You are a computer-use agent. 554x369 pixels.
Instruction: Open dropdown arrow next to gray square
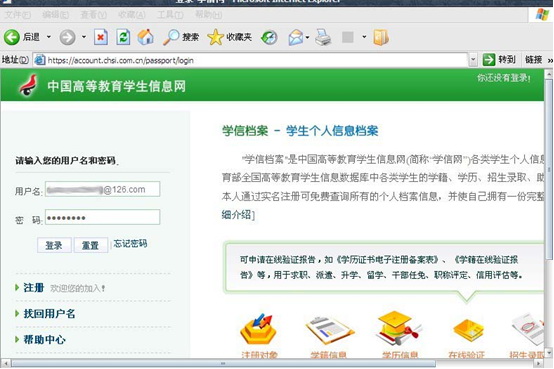[x=364, y=37]
